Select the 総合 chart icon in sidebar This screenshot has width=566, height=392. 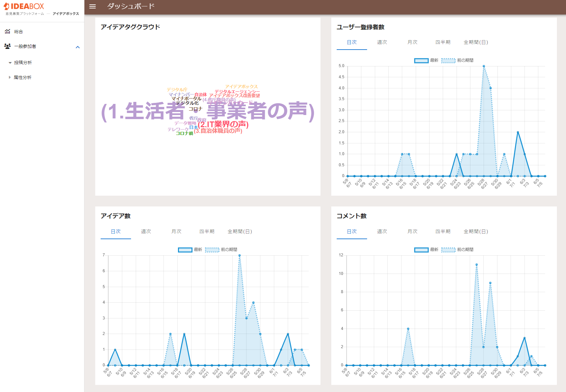point(7,31)
